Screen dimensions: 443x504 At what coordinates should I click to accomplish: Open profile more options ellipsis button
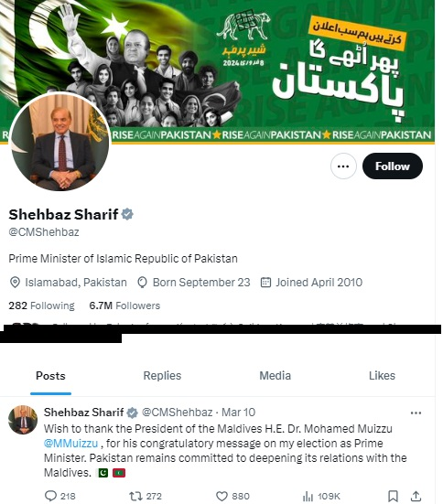[343, 166]
